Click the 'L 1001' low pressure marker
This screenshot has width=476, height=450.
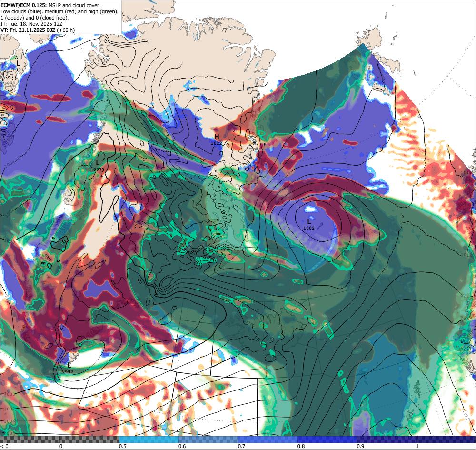coord(18,66)
